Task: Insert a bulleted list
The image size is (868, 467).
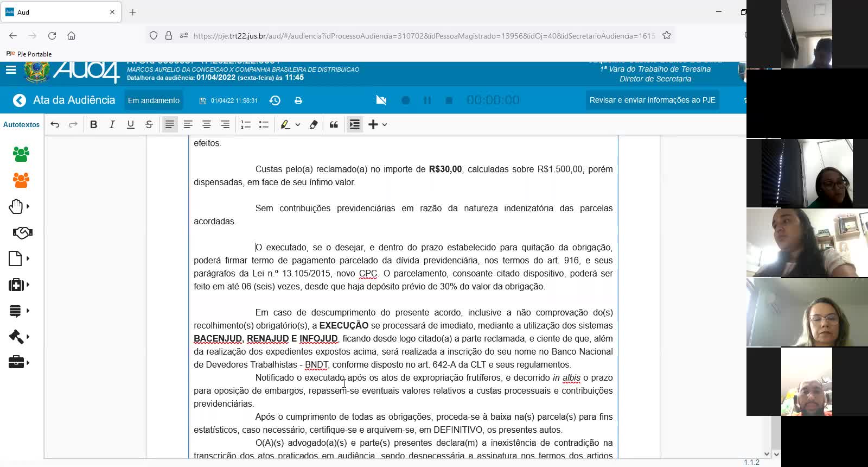Action: click(x=264, y=124)
